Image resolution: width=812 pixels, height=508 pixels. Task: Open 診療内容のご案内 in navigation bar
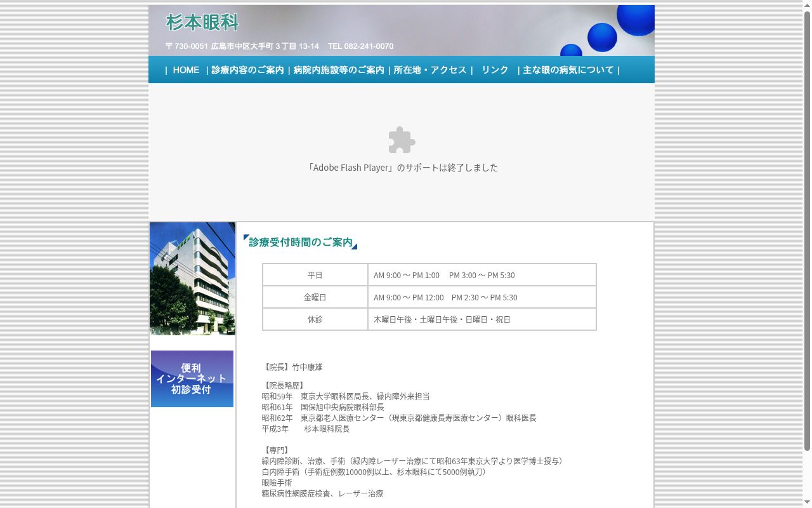tap(247, 70)
